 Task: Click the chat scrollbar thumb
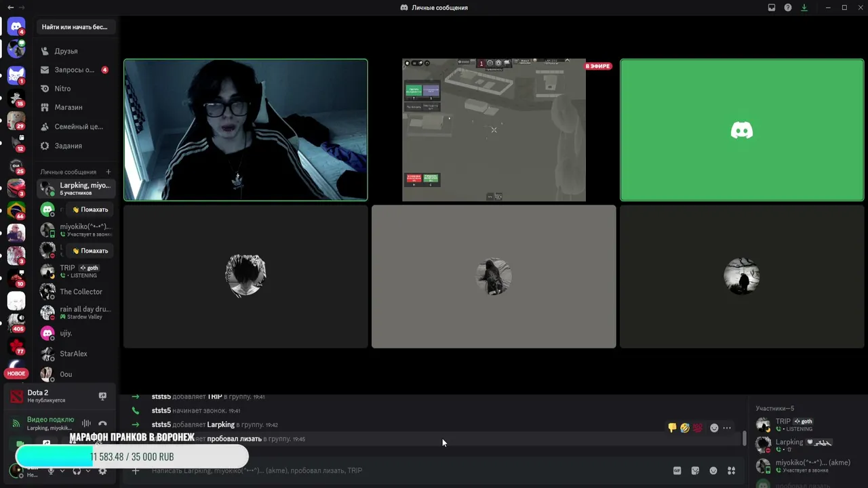click(745, 438)
